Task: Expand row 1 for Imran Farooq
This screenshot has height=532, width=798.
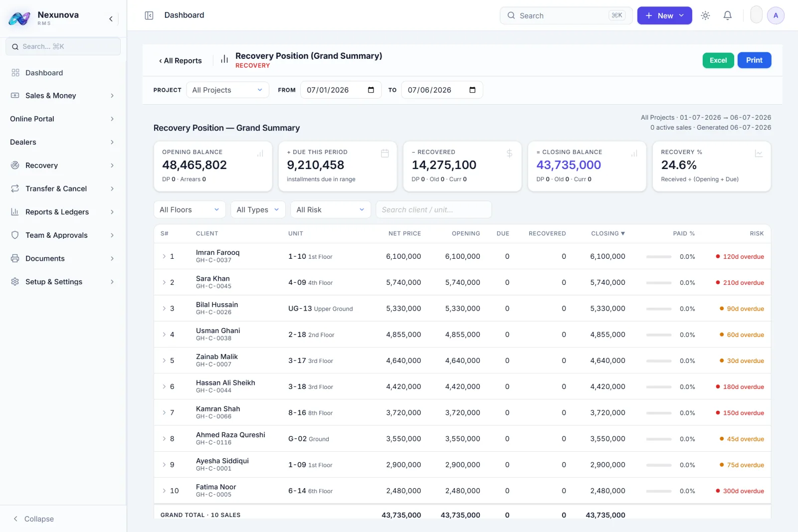Action: click(x=164, y=256)
